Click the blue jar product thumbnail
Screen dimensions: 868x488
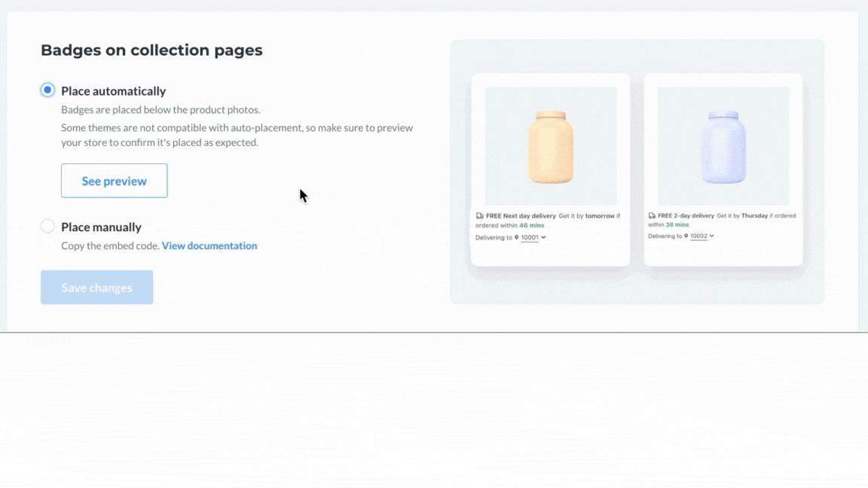pos(723,146)
